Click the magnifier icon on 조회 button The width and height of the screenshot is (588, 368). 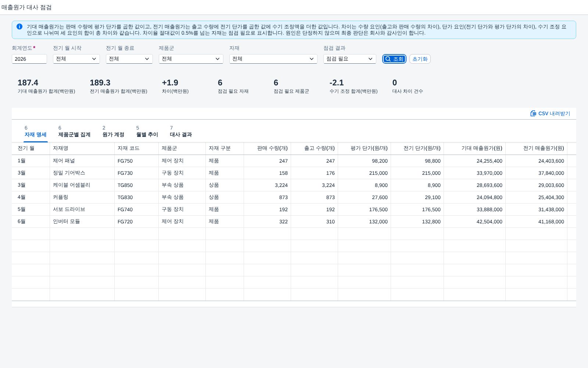[x=388, y=59]
